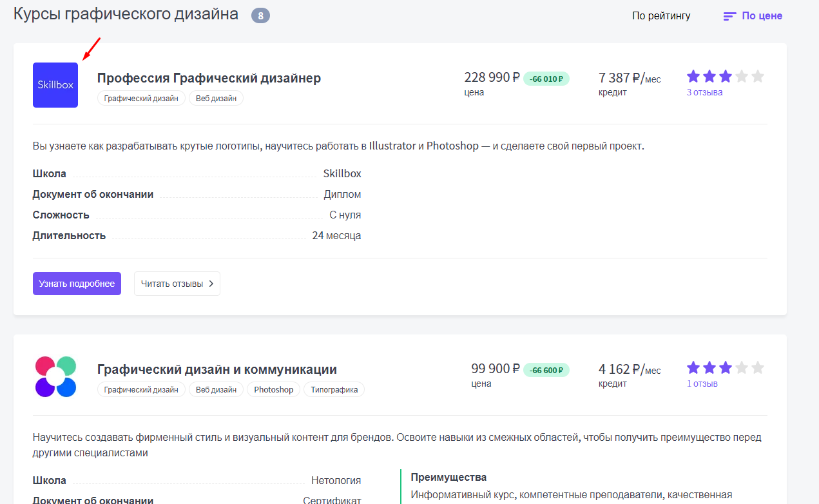Click the 24 месяца duration value
819x504 pixels.
(336, 235)
